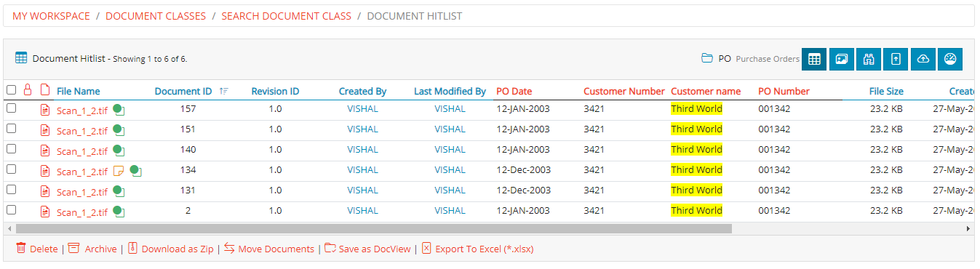The image size is (980, 269).
Task: Click Created By VISHAL for document 151
Action: (362, 129)
